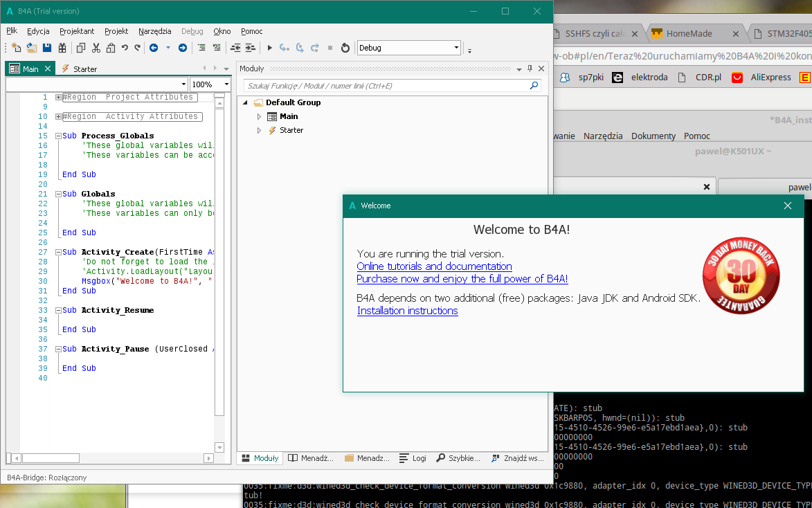Click the scissors Cut icon
Viewport: 812px width, 508px height.
[96, 48]
